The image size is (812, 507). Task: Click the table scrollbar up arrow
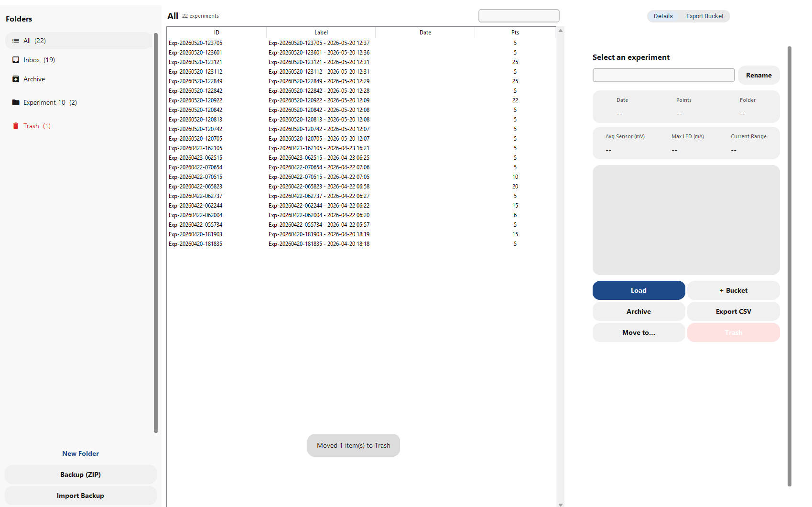click(x=561, y=31)
